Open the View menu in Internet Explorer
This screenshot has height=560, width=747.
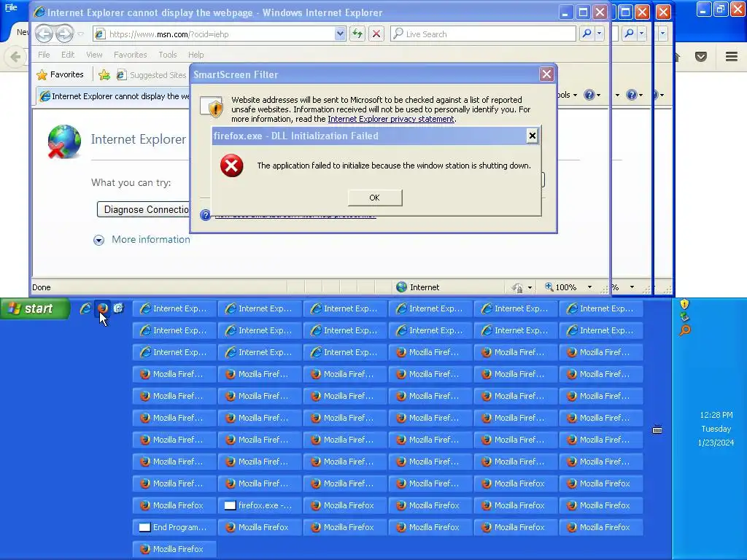[94, 55]
